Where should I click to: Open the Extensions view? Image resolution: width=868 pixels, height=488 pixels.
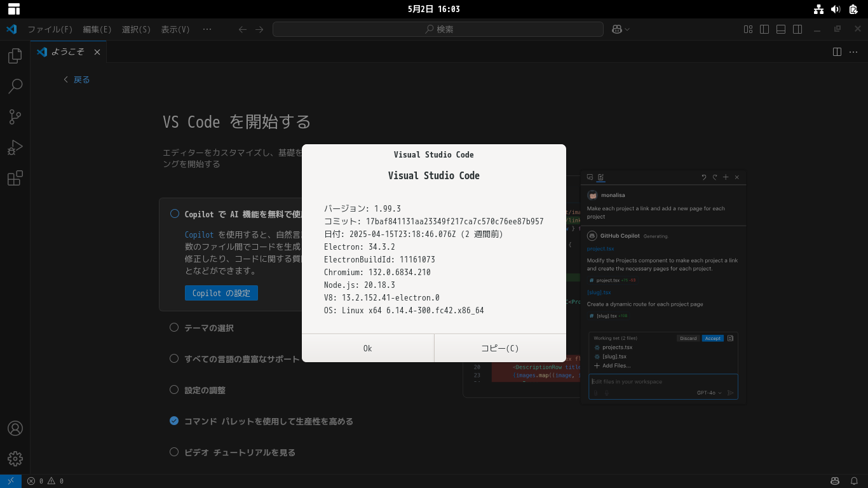(15, 179)
